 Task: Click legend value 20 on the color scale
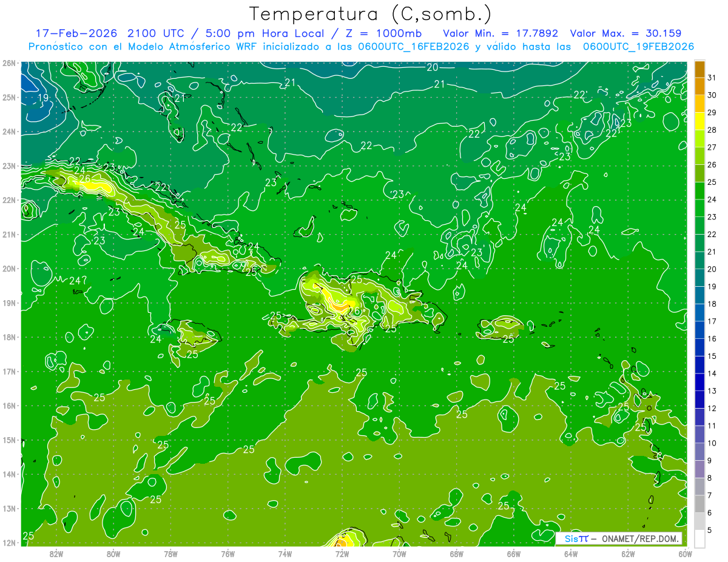pos(712,269)
